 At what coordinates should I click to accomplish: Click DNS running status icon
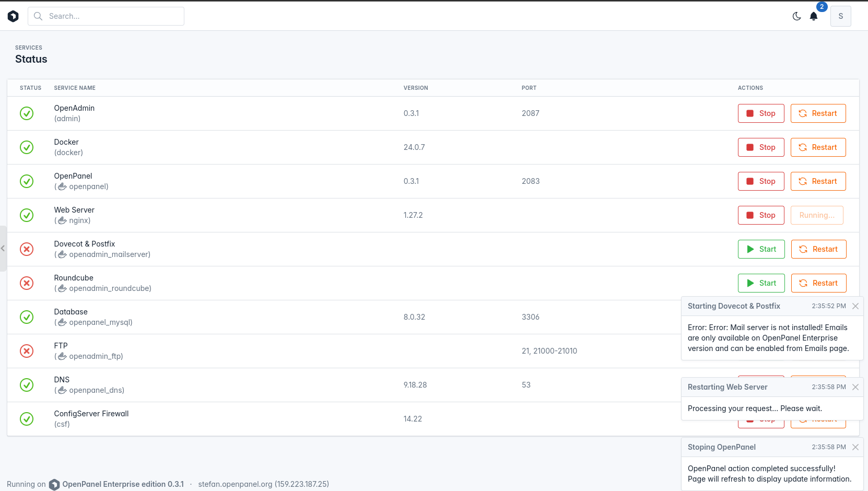click(x=27, y=385)
